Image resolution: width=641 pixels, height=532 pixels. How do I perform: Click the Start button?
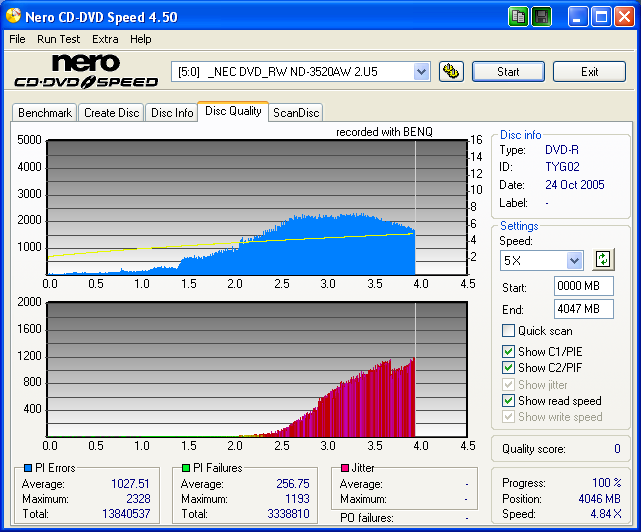[508, 72]
